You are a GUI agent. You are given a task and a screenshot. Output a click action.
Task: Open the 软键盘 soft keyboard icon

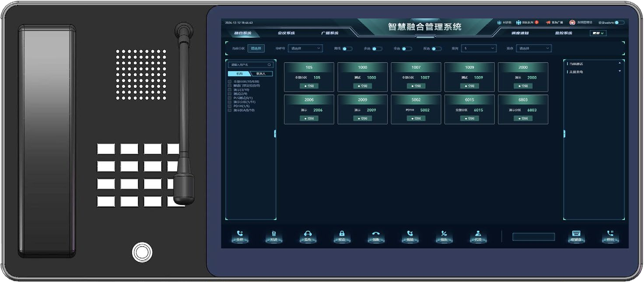576,233
